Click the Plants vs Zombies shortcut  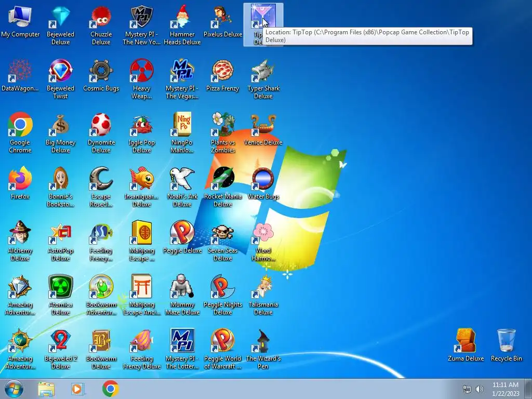pos(222,134)
